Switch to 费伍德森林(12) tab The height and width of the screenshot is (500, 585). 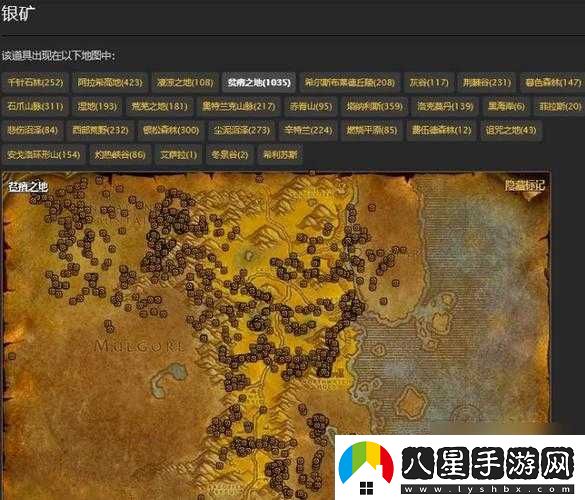[x=441, y=130]
